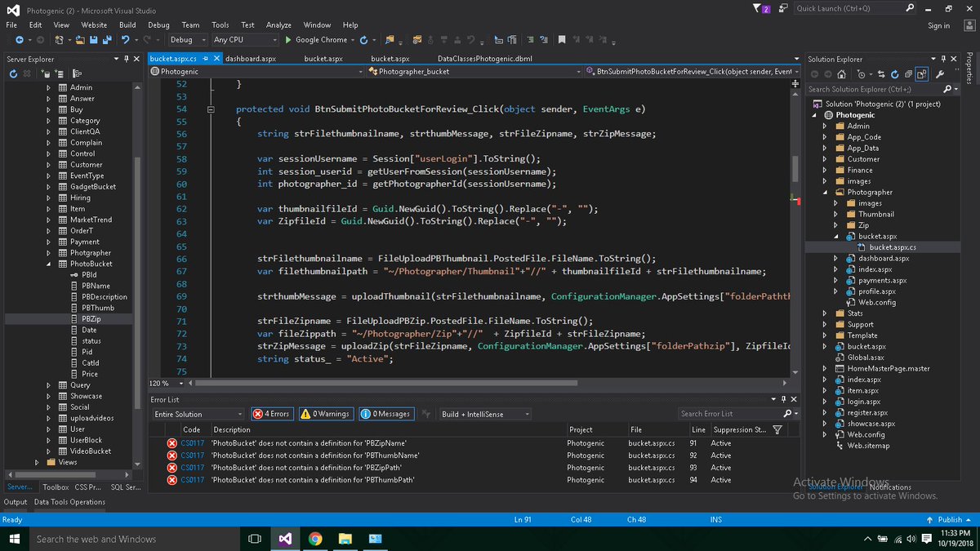Screen dimensions: 980x551
Task: Click the Bookmark toolbar icon
Action: (x=562, y=39)
